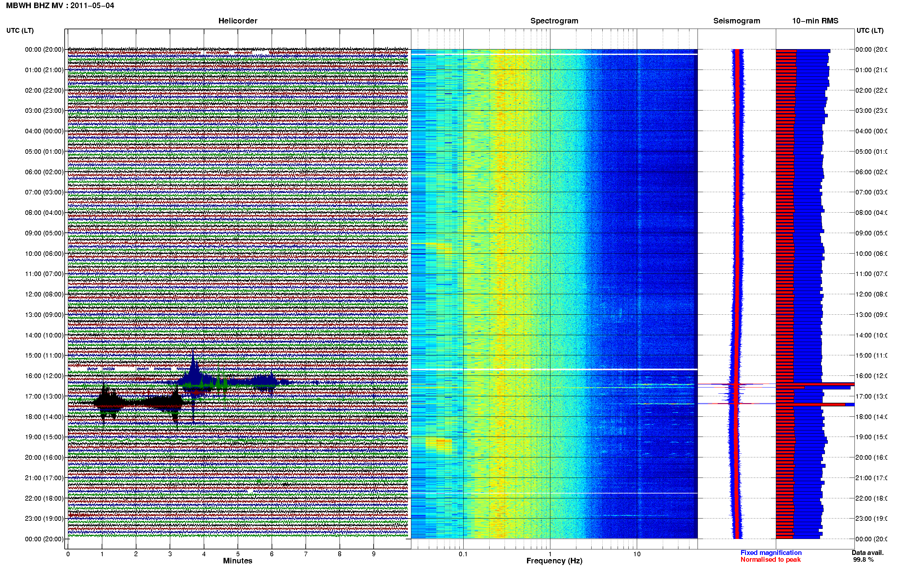Viewport: 924px width, 578px height.
Task: Click the 10-min RMS panel heading
Action: coord(815,21)
